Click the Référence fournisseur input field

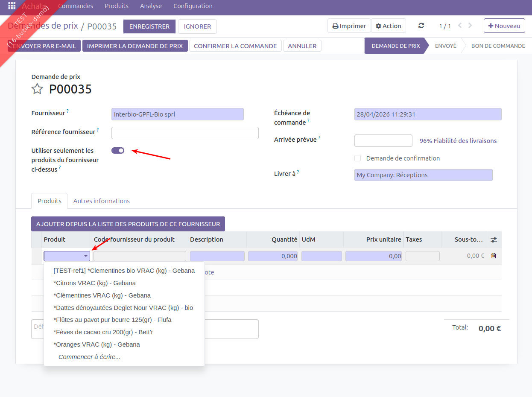185,133
